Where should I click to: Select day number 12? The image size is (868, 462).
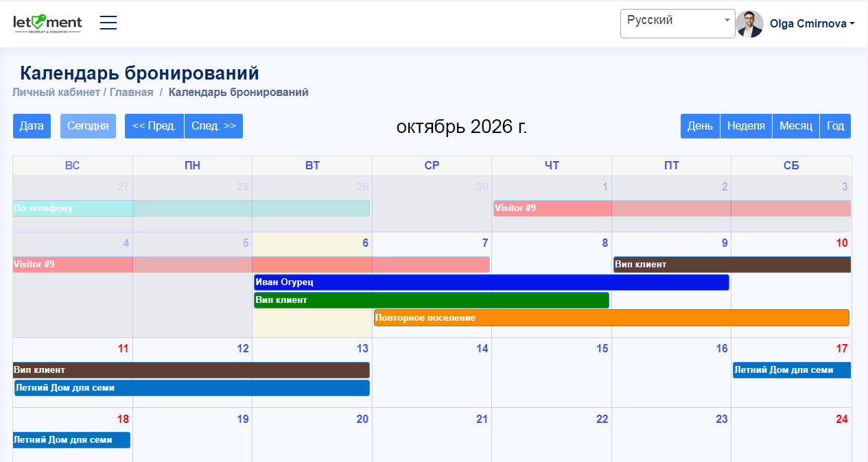click(x=243, y=349)
